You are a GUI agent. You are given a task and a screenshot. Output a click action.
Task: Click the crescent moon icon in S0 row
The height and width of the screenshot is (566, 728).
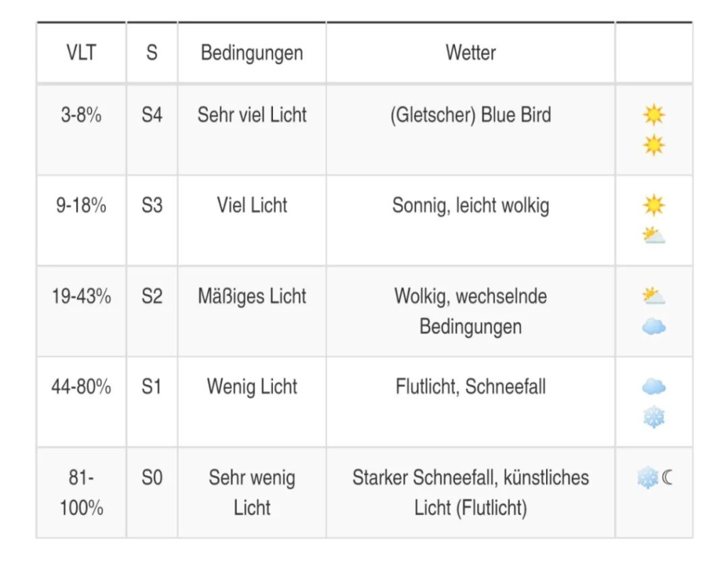pos(668,477)
